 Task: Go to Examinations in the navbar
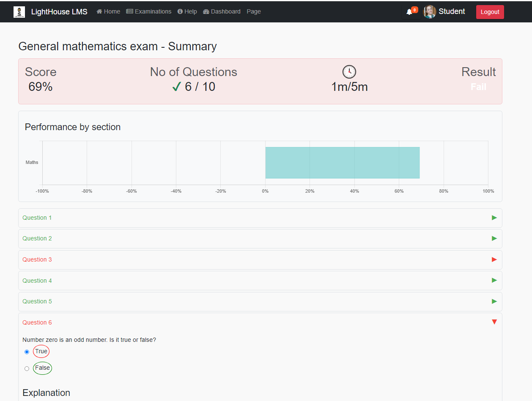coord(149,11)
